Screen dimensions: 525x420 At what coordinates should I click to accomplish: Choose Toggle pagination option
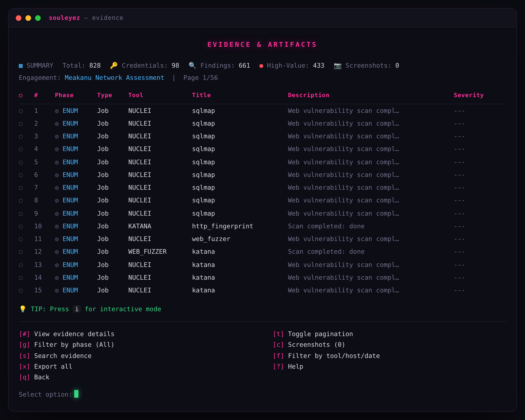pos(313,334)
